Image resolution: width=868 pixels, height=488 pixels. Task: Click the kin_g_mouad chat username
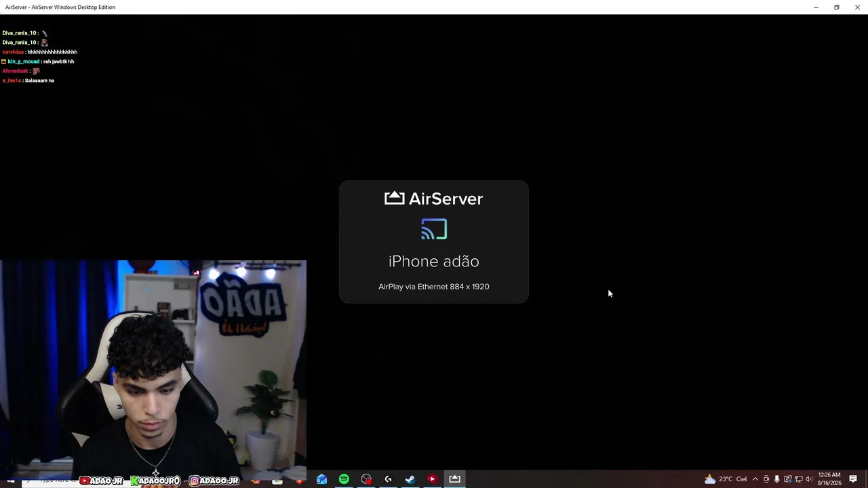[x=24, y=62]
